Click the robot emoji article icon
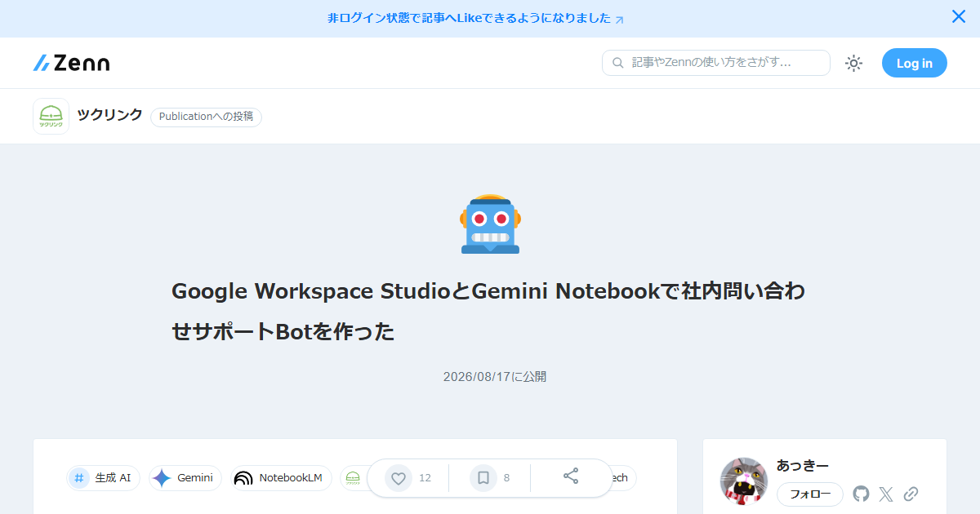The width and height of the screenshot is (980, 514). point(490,224)
